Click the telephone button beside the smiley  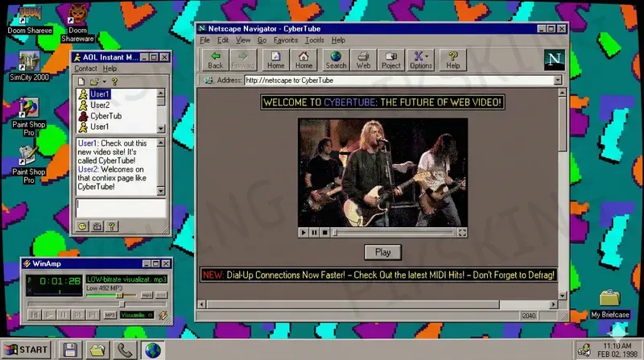point(97,226)
